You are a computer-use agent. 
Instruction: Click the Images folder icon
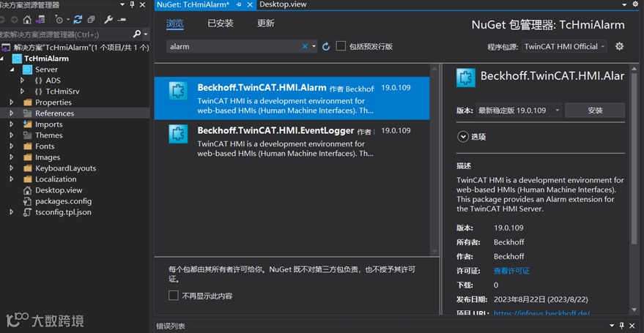point(28,157)
